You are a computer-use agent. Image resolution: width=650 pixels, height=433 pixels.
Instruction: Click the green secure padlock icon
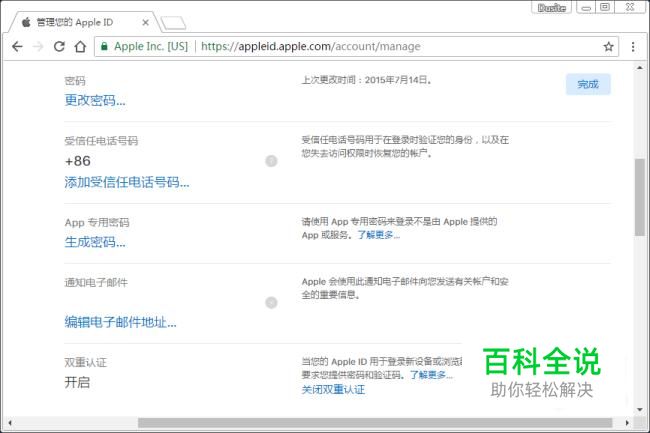[x=104, y=46]
